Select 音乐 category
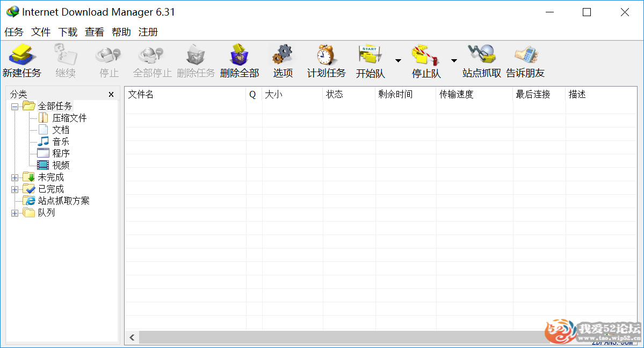Image resolution: width=644 pixels, height=348 pixels. (x=61, y=141)
